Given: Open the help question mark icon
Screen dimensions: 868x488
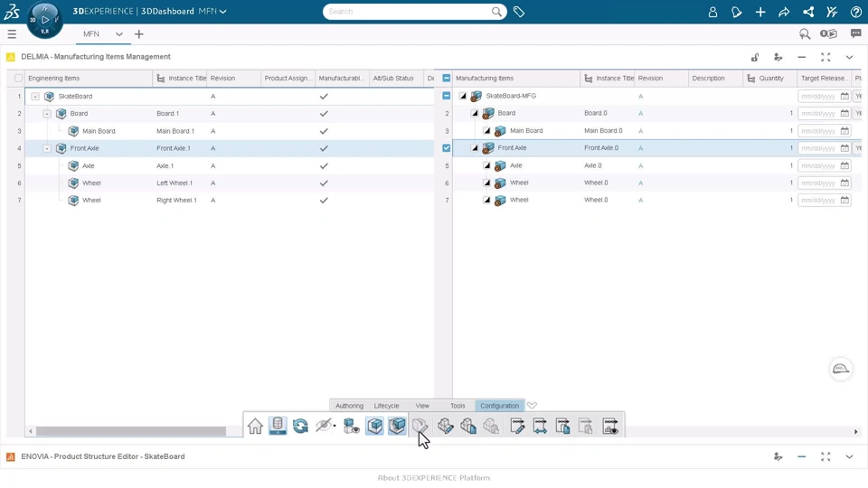Looking at the screenshot, I should coord(856,12).
